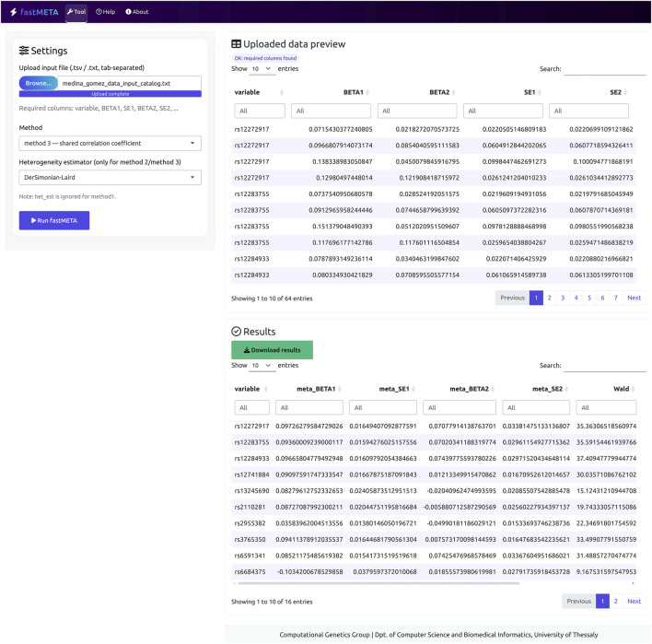Switch to the Tool tab
The width and height of the screenshot is (652, 644).
(x=76, y=12)
